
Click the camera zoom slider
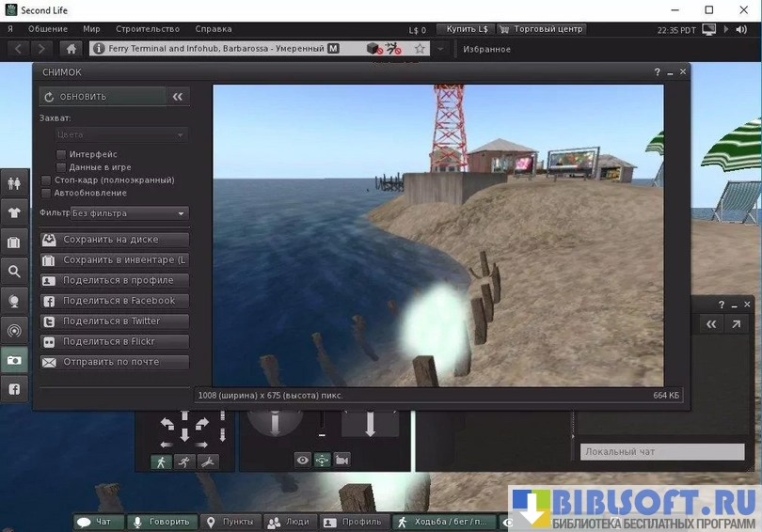(322, 428)
